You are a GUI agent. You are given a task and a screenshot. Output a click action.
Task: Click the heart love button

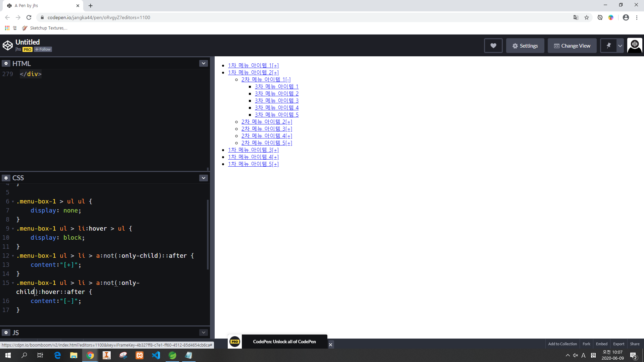(x=493, y=46)
